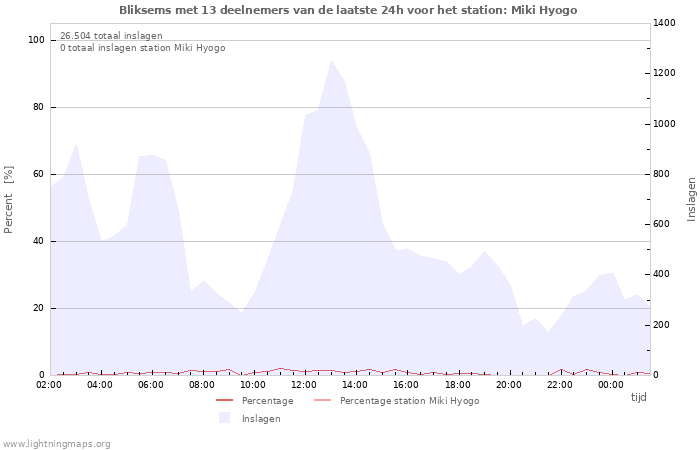Click the rotated 'Inslagen' right axis title

coord(691,199)
